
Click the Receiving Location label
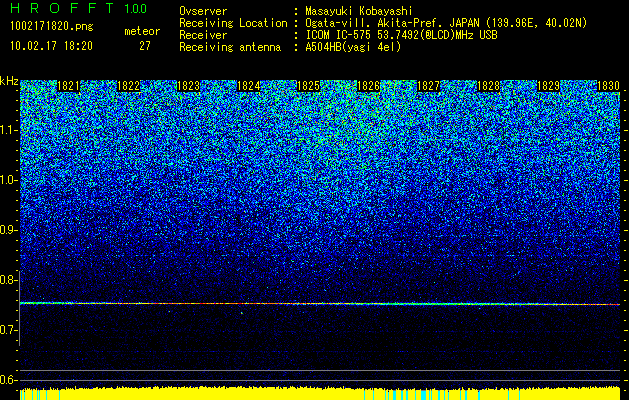233,23
